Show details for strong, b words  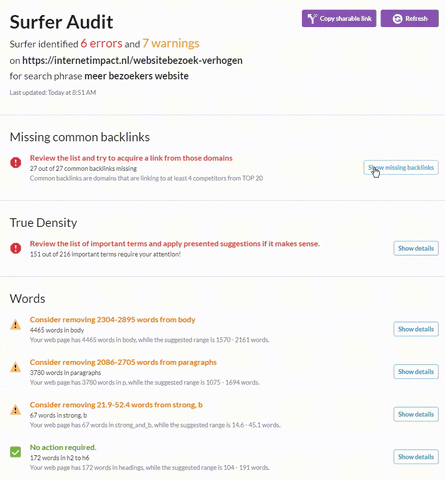pos(416,414)
